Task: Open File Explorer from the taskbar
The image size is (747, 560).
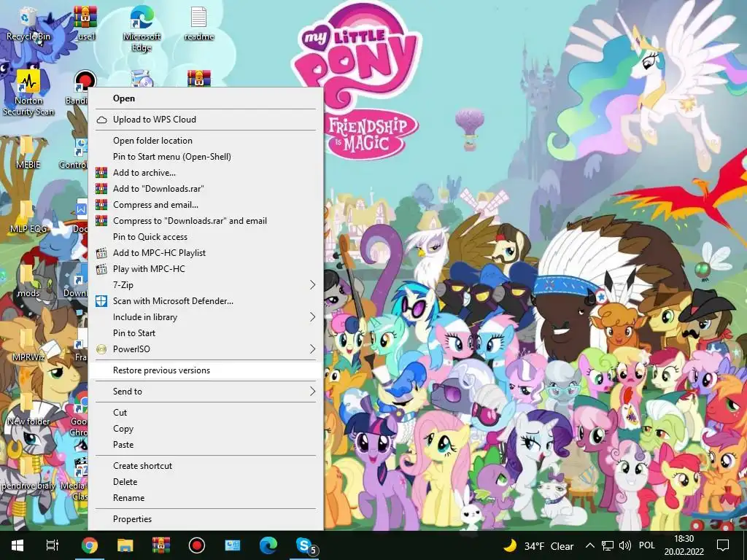Action: pos(125,545)
